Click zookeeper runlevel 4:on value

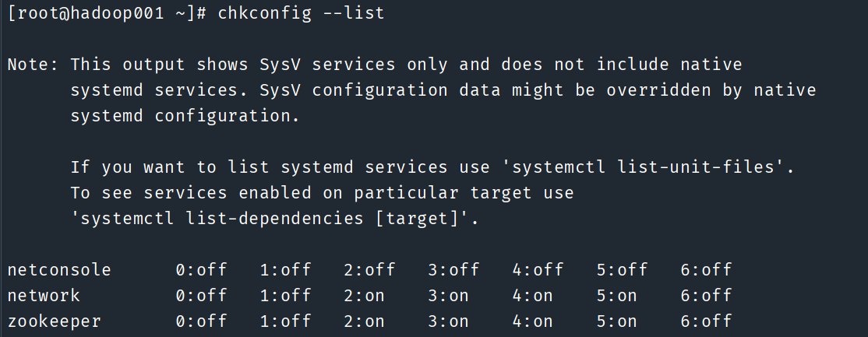tap(532, 321)
